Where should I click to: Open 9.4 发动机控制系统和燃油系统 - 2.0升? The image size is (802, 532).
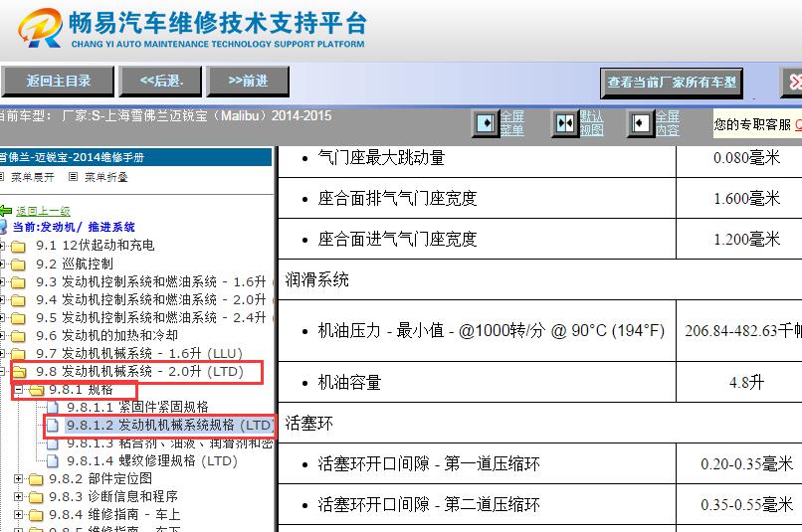click(x=151, y=299)
